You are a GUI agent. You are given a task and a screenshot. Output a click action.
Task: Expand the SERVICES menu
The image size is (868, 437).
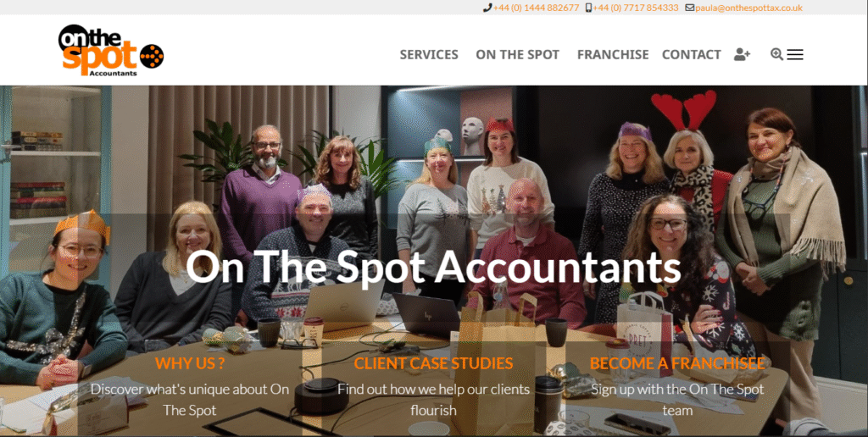(429, 55)
